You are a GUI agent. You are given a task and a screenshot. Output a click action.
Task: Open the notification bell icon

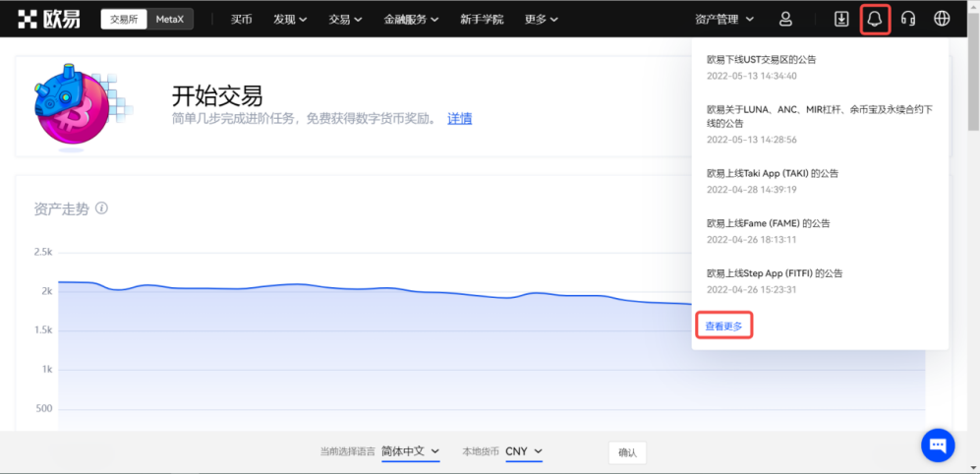point(875,19)
